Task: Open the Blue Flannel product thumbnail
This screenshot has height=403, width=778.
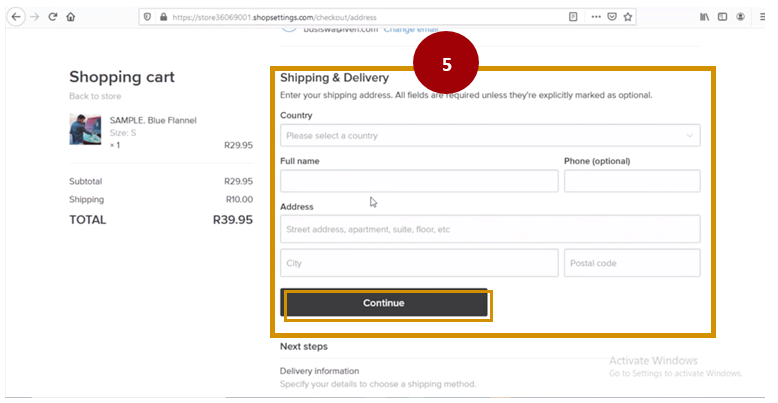Action: click(x=85, y=129)
